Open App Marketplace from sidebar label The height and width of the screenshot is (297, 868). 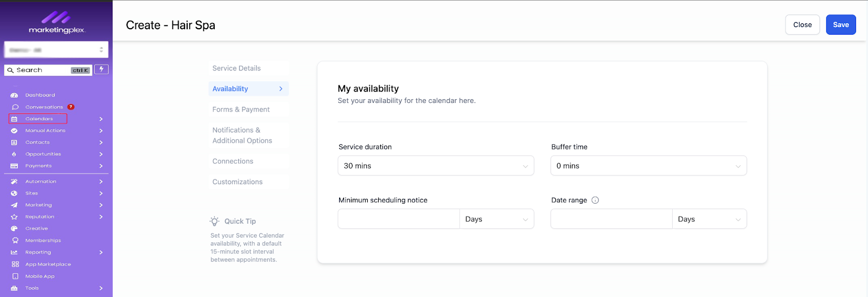tap(48, 264)
